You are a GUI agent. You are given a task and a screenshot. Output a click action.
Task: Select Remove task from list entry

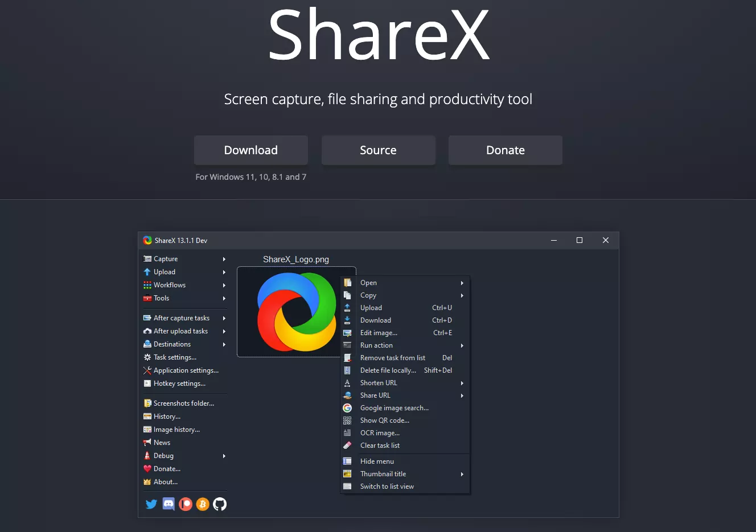(x=405, y=358)
